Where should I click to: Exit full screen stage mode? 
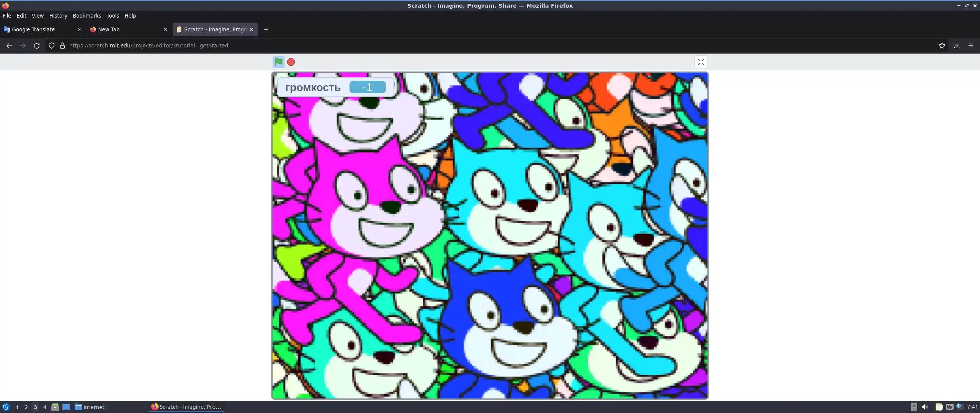click(701, 62)
